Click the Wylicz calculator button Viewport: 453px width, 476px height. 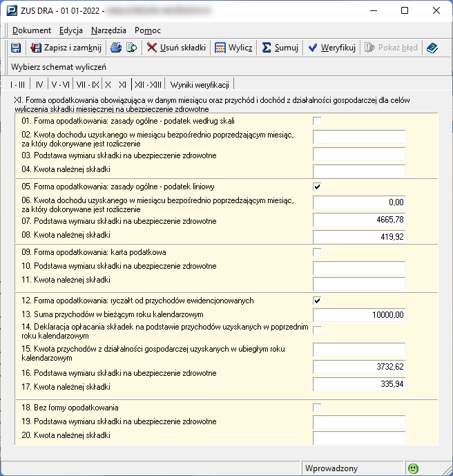tap(233, 48)
